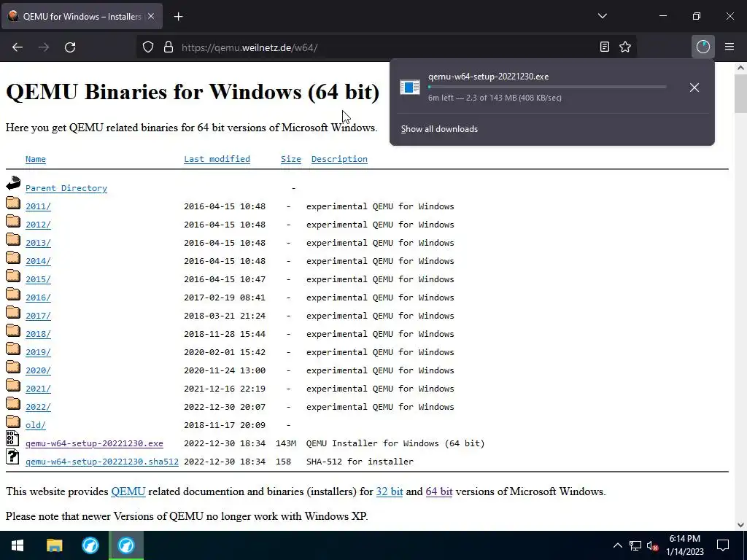Screen dimensions: 747x560
Task: Open the 2014/ folder link
Action: [x=38, y=261]
